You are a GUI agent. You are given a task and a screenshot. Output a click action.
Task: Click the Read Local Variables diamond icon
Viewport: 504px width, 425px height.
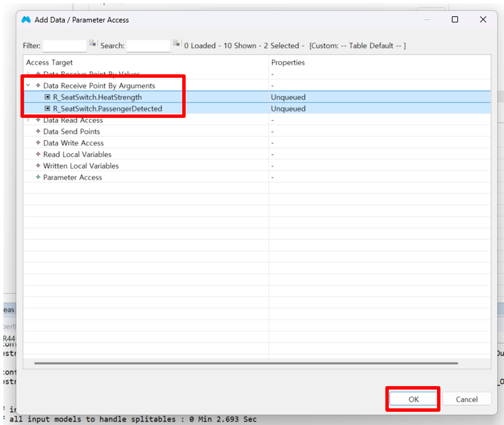click(38, 155)
